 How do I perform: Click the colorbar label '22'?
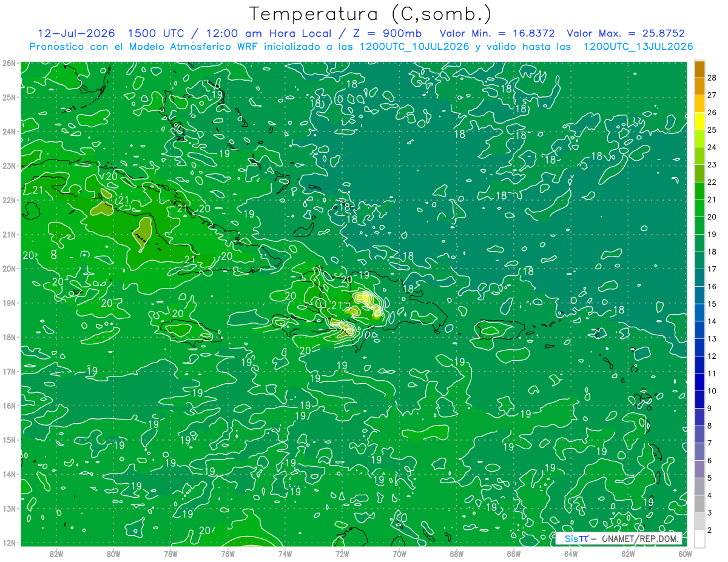712,182
